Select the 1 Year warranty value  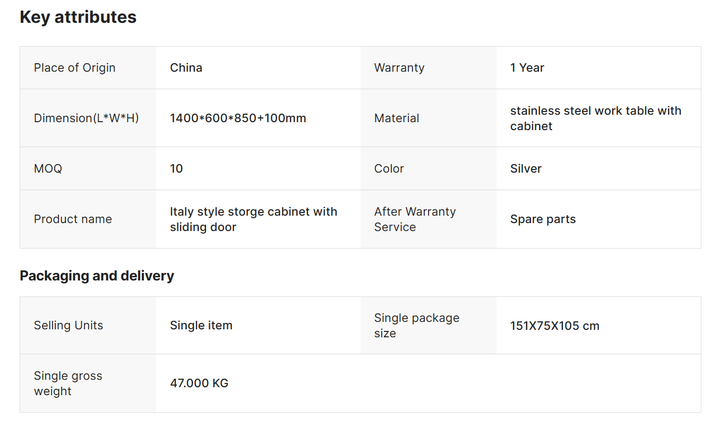pos(527,68)
